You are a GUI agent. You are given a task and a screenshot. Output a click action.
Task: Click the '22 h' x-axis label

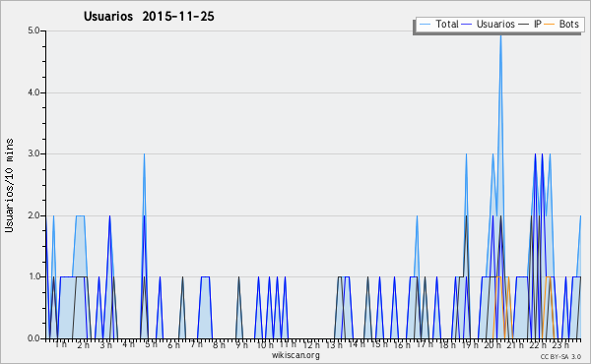point(538,344)
